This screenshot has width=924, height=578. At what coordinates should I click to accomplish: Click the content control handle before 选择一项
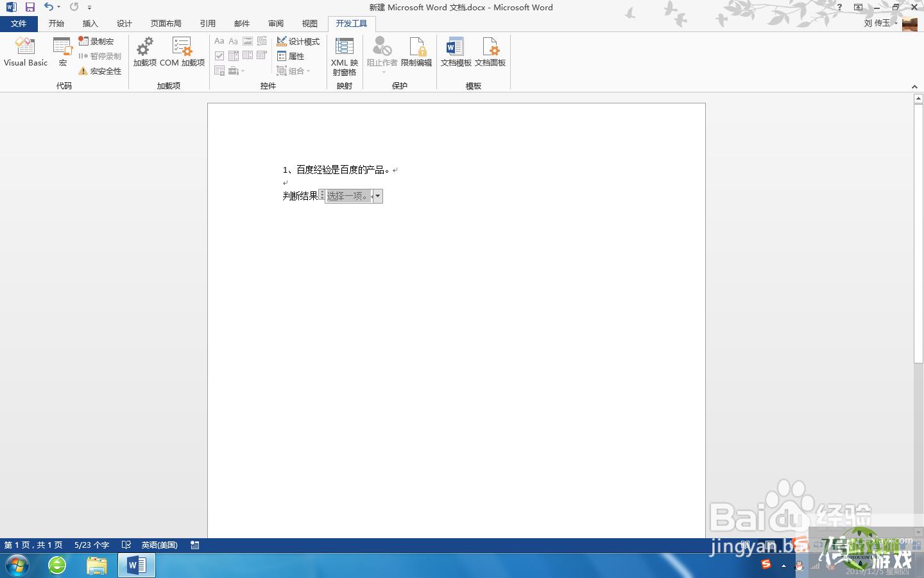[x=322, y=195]
